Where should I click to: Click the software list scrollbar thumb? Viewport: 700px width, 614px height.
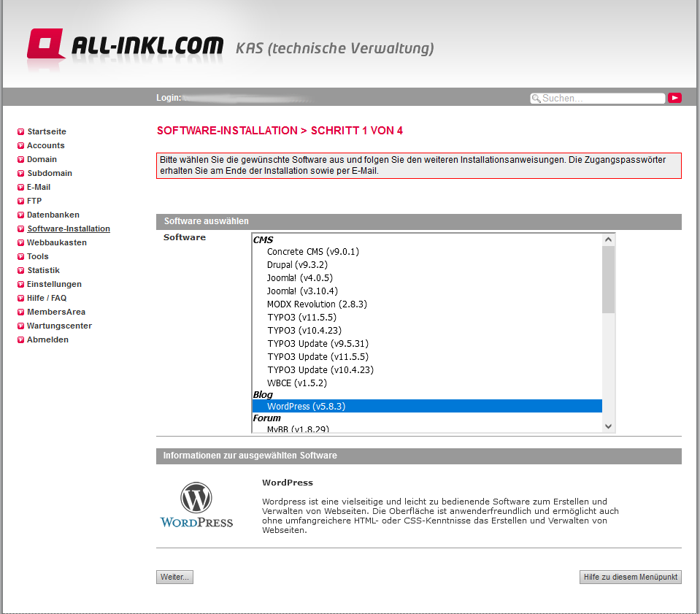coord(608,280)
